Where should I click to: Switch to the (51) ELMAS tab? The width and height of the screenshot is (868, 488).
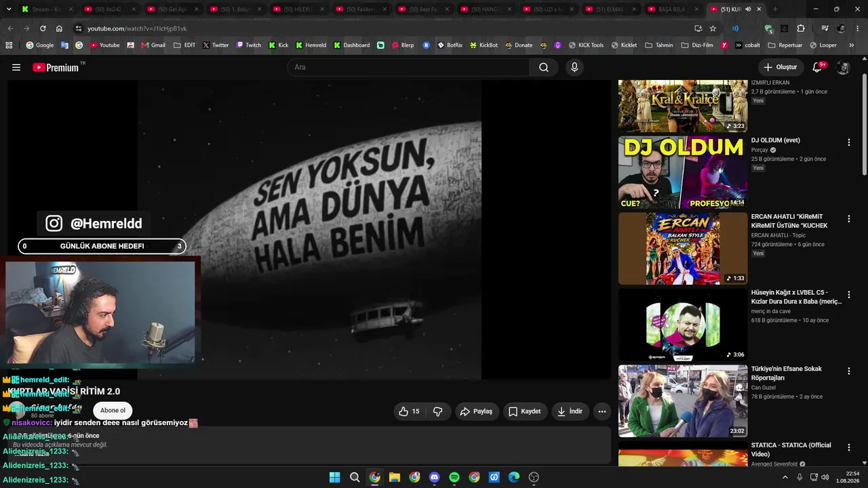click(x=610, y=9)
